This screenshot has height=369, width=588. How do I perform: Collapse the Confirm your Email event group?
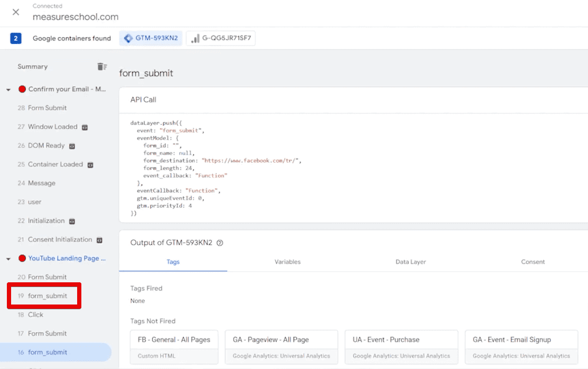pyautogui.click(x=7, y=89)
